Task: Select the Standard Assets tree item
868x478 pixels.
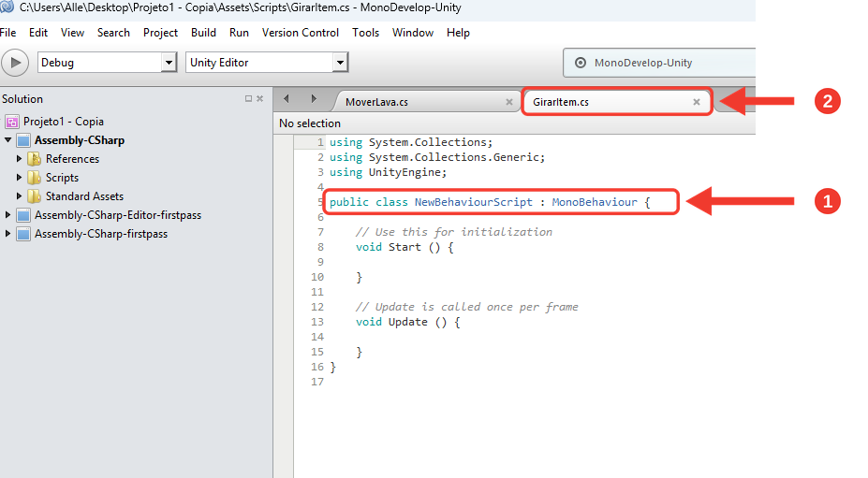Action: click(84, 196)
